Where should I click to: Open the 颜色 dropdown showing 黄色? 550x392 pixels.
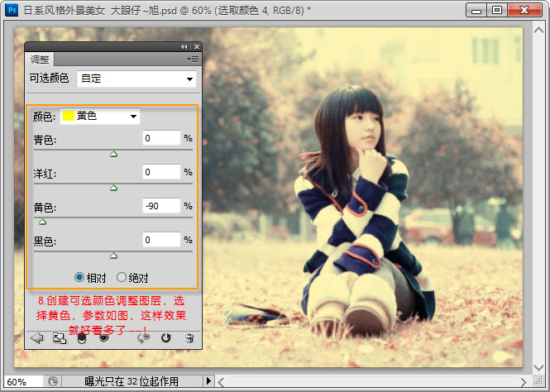pyautogui.click(x=100, y=116)
